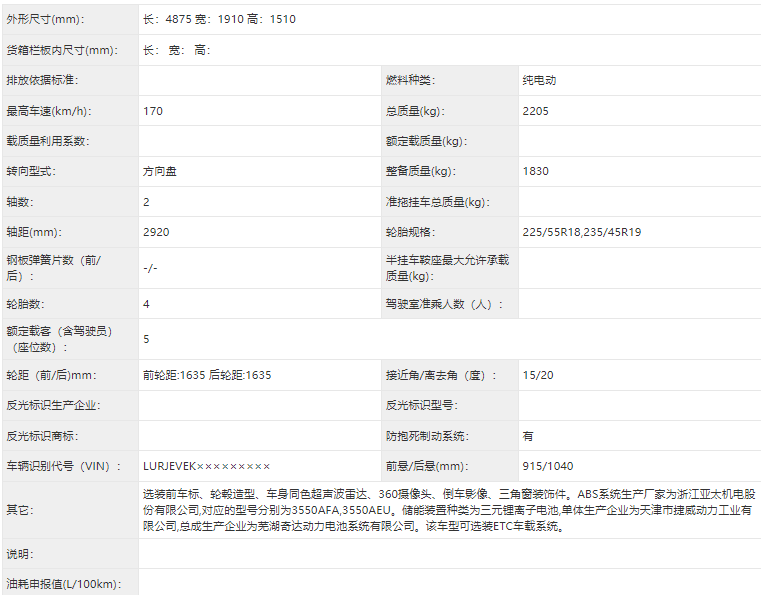Image resolution: width=761 pixels, height=595 pixels.
Task: Select the dimensions value 长:4875 宽:1910 高:1510
Action: [x=219, y=19]
